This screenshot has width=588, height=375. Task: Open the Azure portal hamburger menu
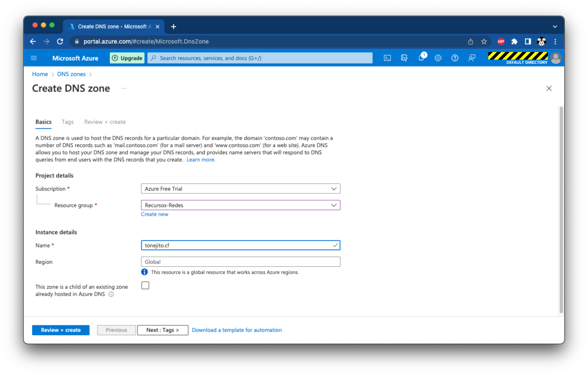[x=34, y=58]
